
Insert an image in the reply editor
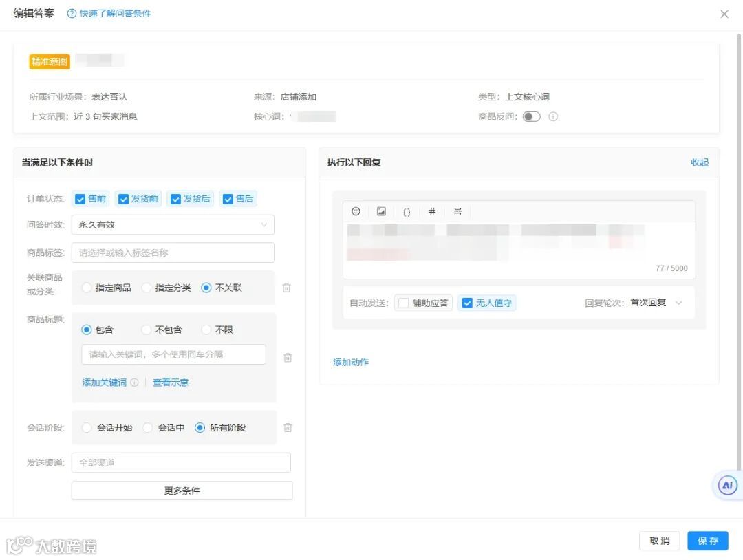tap(381, 211)
